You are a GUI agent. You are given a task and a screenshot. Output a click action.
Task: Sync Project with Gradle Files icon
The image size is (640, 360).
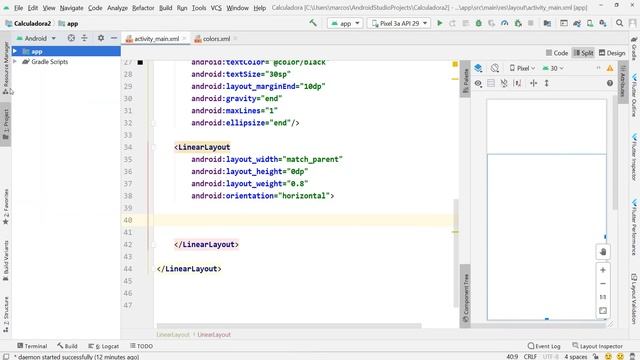pos(577,23)
